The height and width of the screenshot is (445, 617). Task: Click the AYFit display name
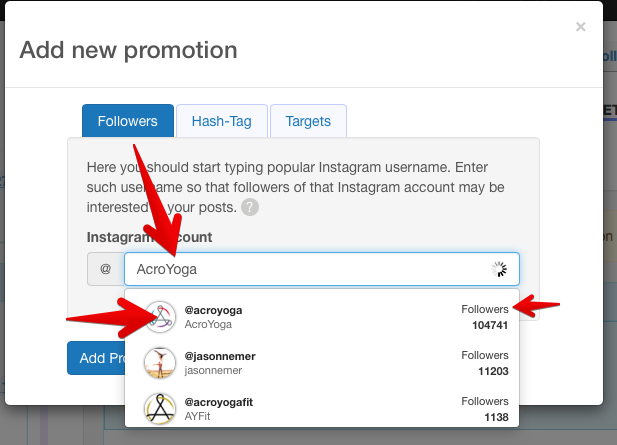198,416
